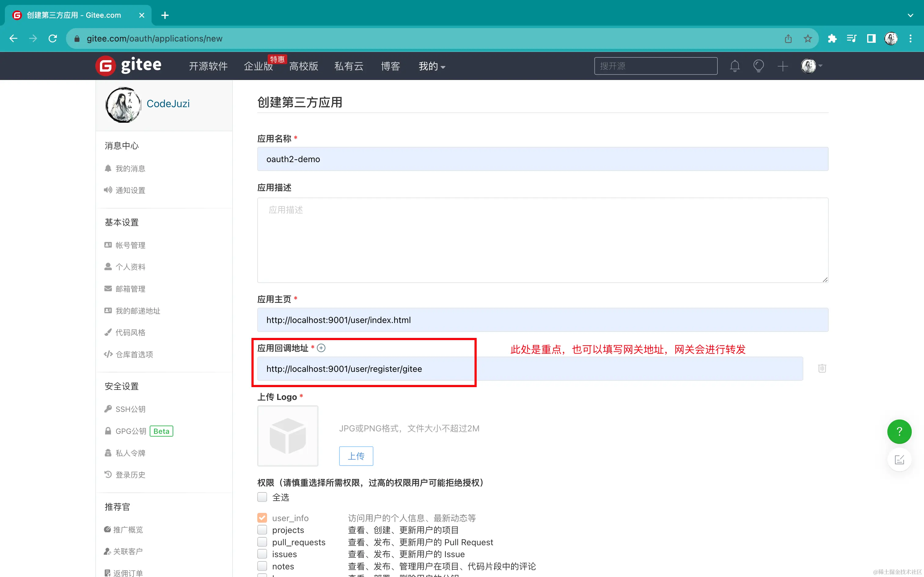Add another callback URL with plus circle
This screenshot has height=577, width=924.
tap(321, 348)
